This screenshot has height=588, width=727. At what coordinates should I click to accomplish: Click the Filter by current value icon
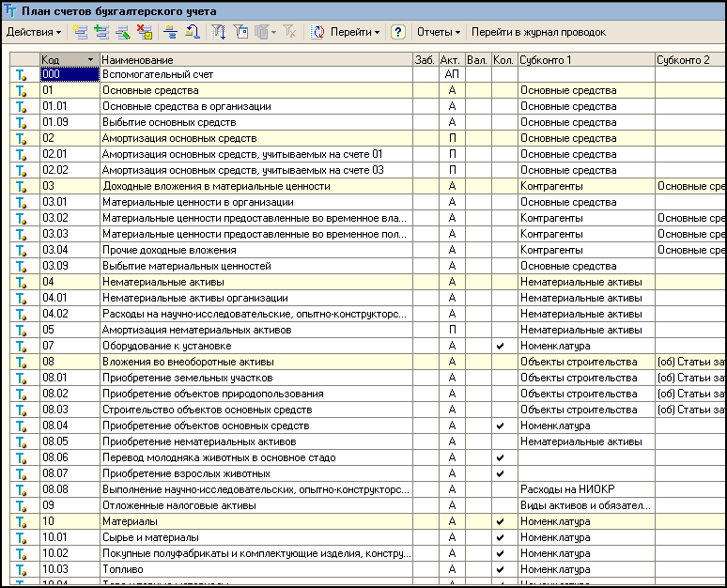[240, 32]
